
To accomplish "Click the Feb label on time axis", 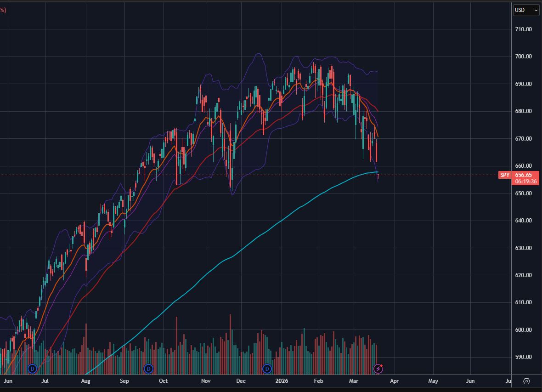I will pos(318,381).
